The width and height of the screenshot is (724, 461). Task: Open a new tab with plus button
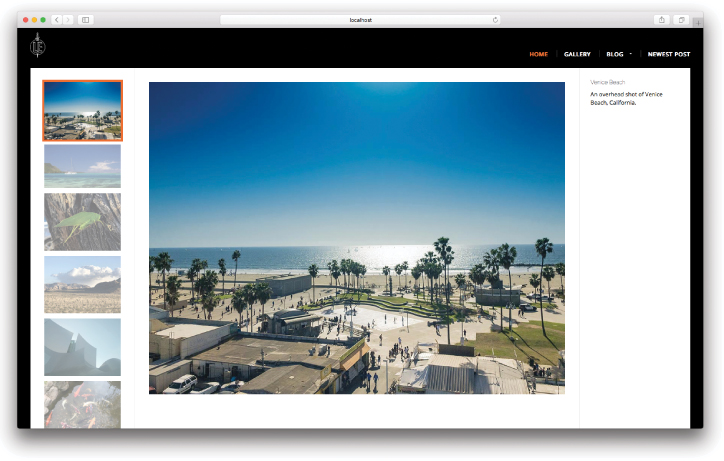pyautogui.click(x=698, y=22)
